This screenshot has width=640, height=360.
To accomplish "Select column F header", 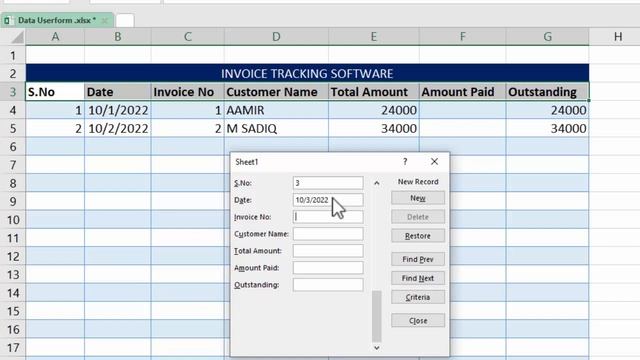I will click(462, 37).
